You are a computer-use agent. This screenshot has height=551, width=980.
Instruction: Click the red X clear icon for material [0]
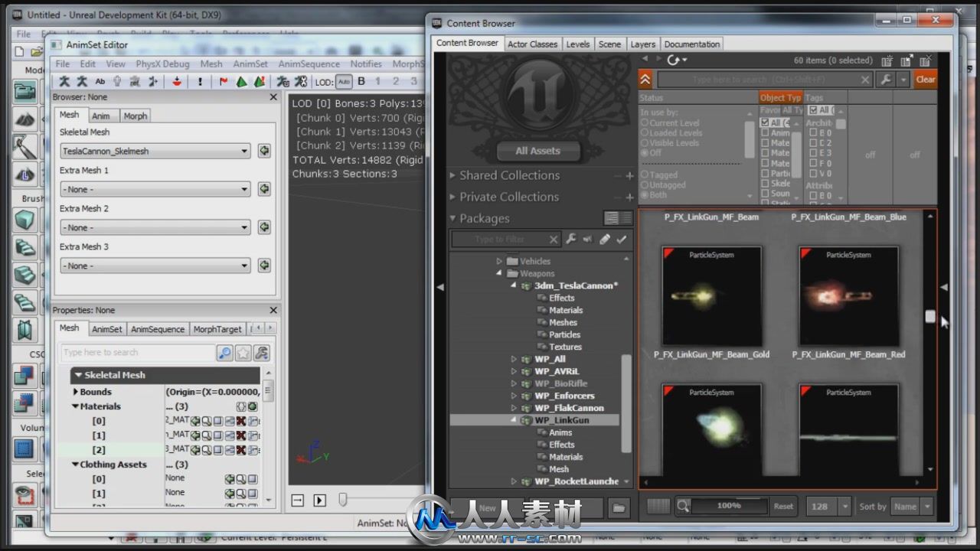(241, 421)
